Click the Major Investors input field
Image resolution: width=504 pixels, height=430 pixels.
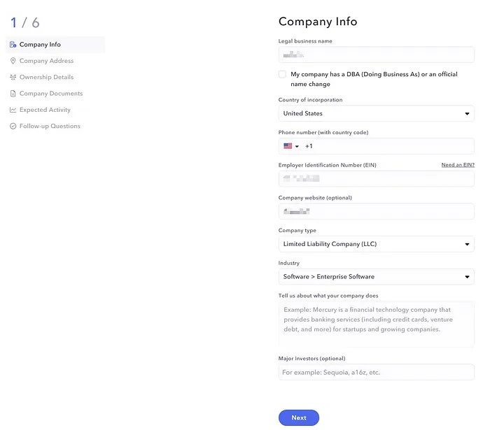[x=376, y=373]
